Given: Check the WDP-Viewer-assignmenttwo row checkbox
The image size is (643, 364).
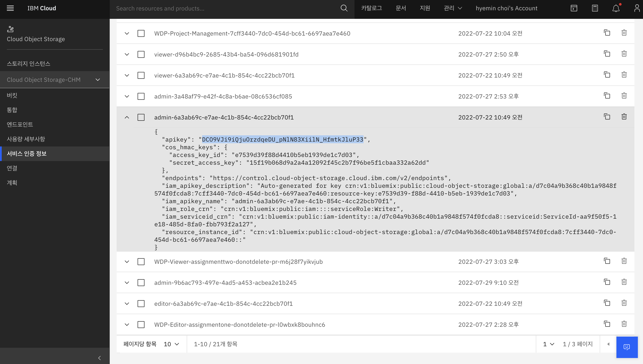Looking at the screenshot, I should [x=141, y=262].
